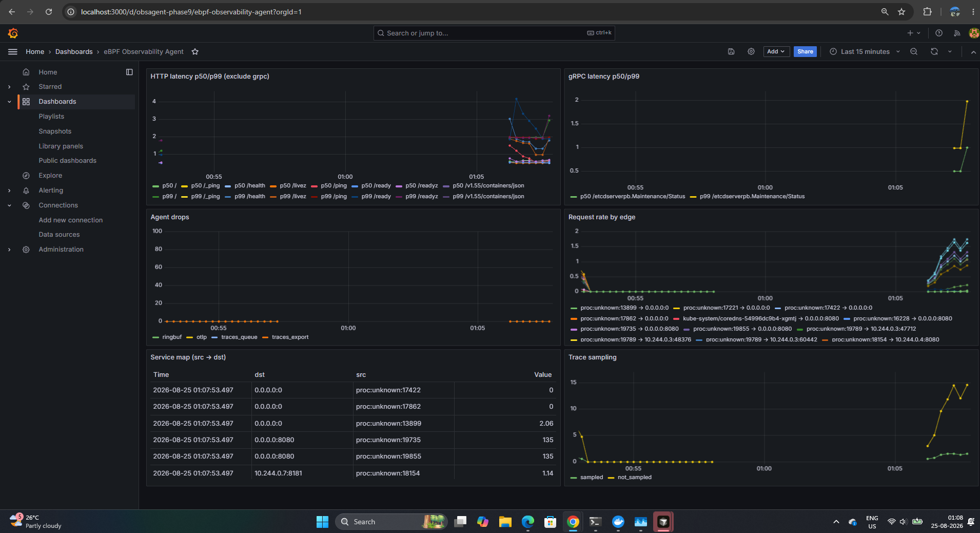This screenshot has height=533, width=980.
Task: Expand the Administration section arrow
Action: [x=9, y=250]
